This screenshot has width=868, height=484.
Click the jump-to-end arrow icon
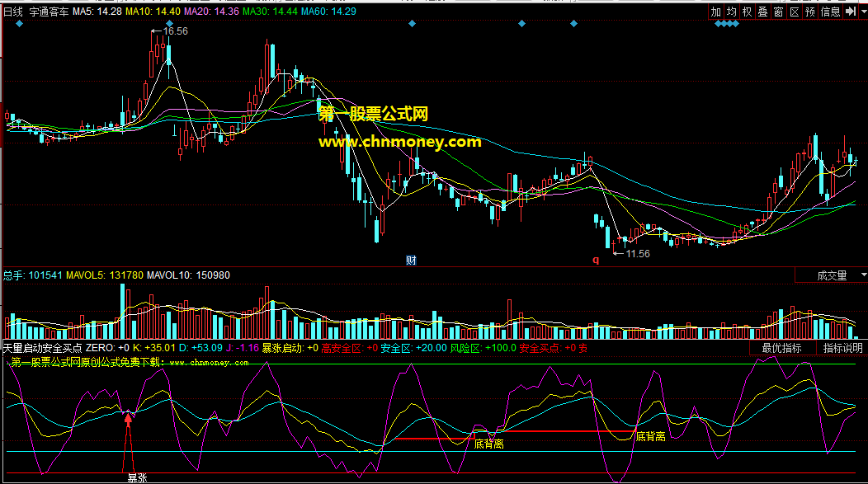pos(851,12)
